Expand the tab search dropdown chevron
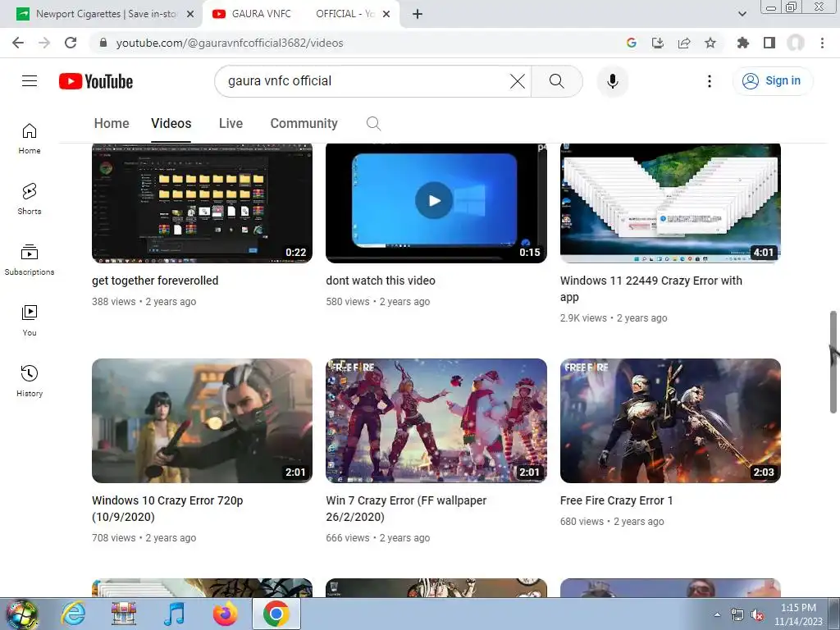Image resolution: width=840 pixels, height=630 pixels. 742,14
